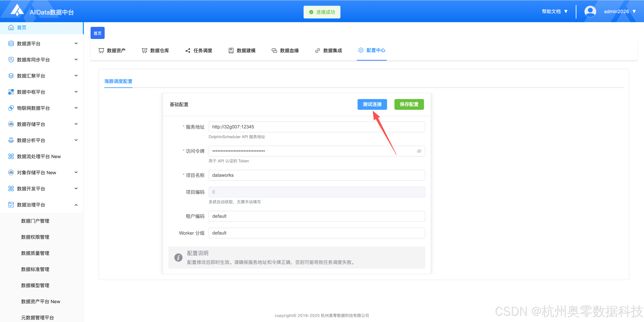Click 帮助文档 link in header
Image resolution: width=644 pixels, height=322 pixels.
551,12
